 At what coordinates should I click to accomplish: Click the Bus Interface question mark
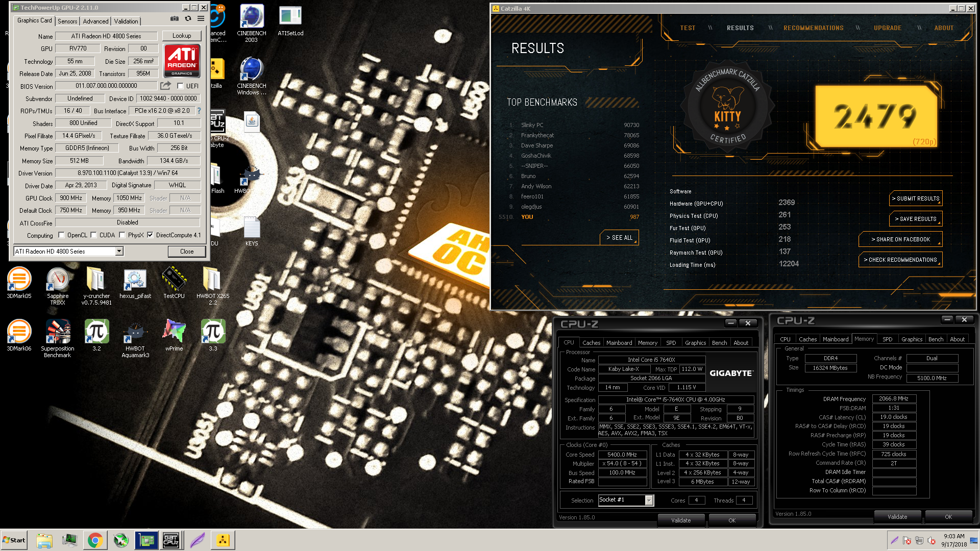[x=199, y=111]
